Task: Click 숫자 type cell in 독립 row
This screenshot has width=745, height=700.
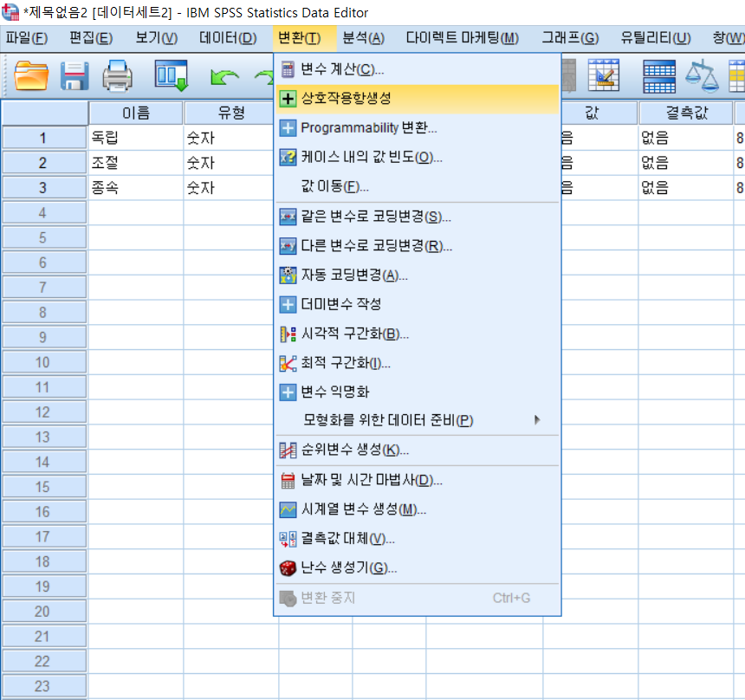Action: point(229,138)
